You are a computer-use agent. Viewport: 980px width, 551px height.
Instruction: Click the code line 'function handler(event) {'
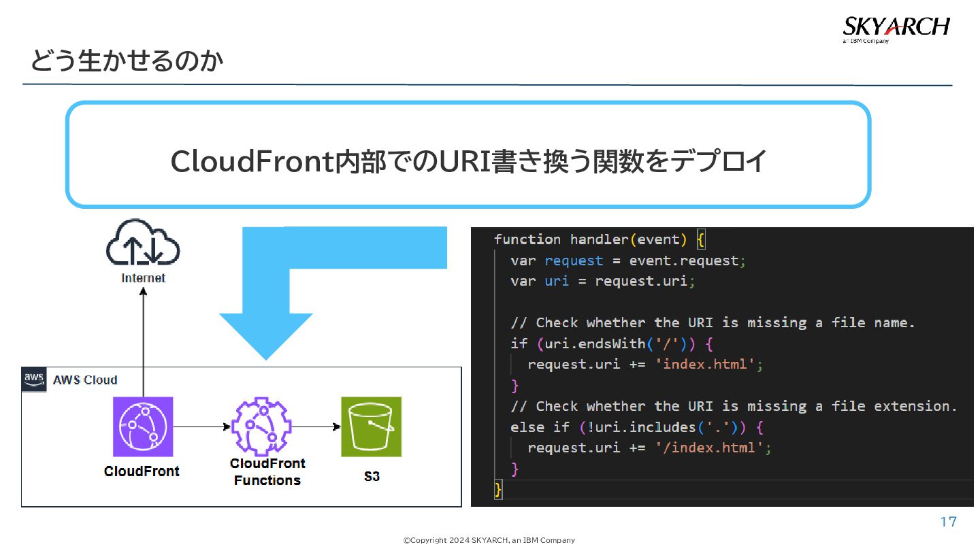601,239
